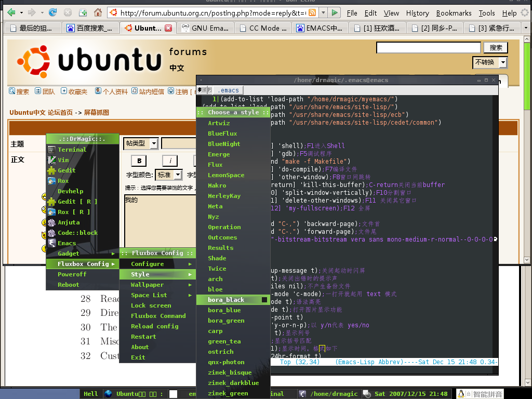
Task: Launch Terminal from the DrMagic menu icon
Action: pyautogui.click(x=51, y=150)
